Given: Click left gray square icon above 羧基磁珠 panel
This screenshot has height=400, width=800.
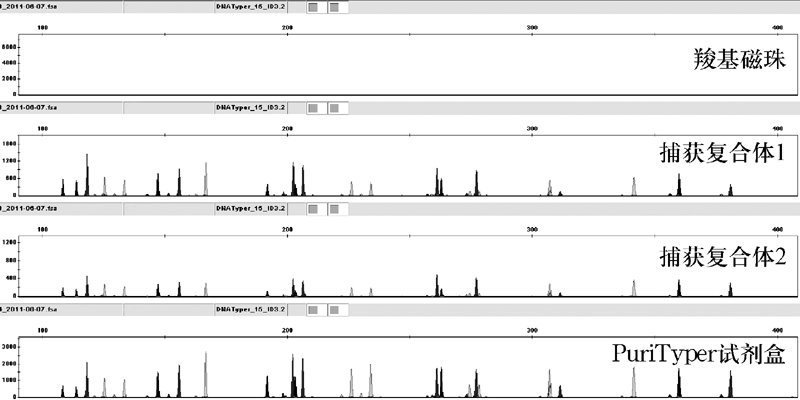Looking at the screenshot, I should (313, 7).
